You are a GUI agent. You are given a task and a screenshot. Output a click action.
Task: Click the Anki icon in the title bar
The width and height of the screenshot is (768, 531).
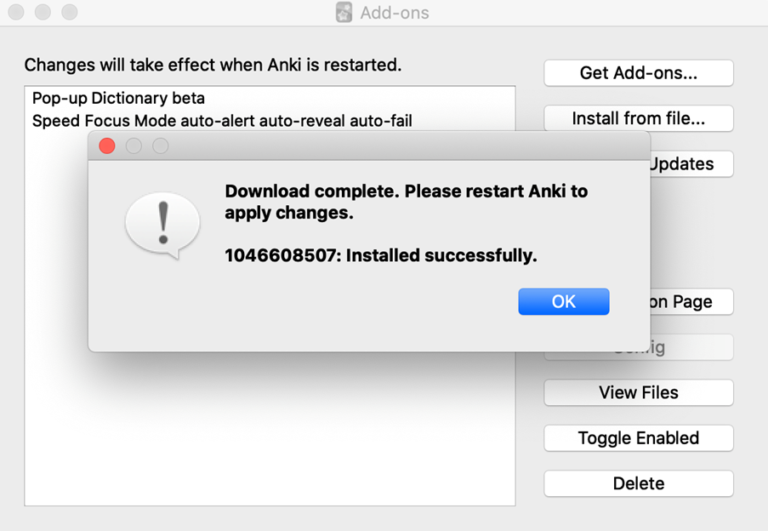pyautogui.click(x=344, y=12)
